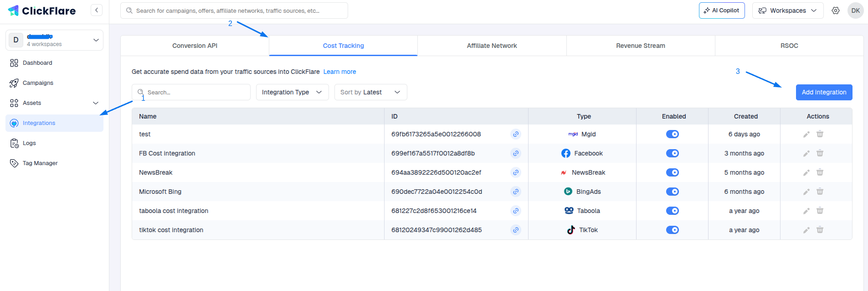
Task: Expand the Assets menu in the sidebar
Action: [x=54, y=103]
